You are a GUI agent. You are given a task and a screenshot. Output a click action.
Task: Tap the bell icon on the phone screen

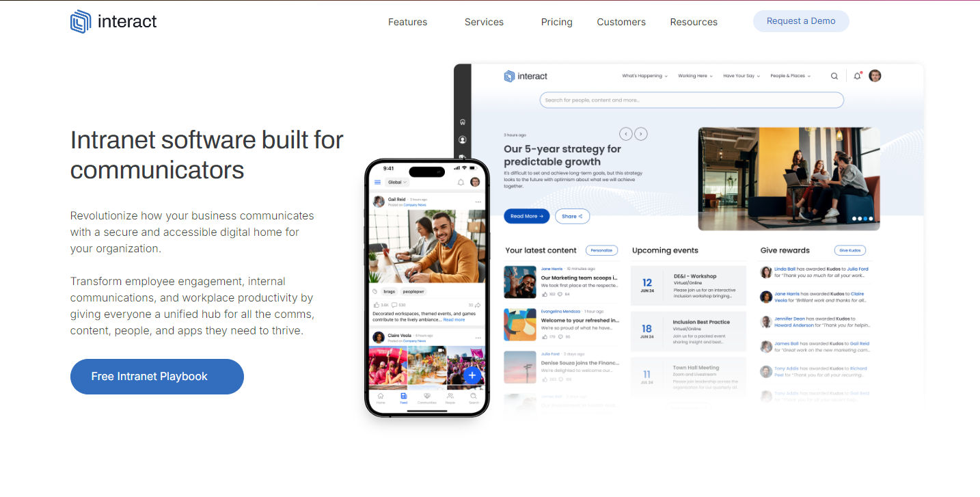tap(461, 183)
